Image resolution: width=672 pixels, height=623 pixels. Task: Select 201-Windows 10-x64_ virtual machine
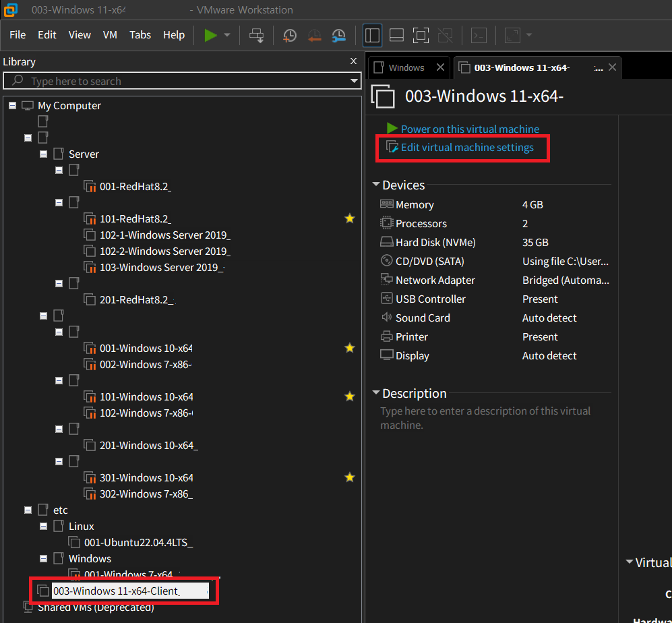point(149,445)
